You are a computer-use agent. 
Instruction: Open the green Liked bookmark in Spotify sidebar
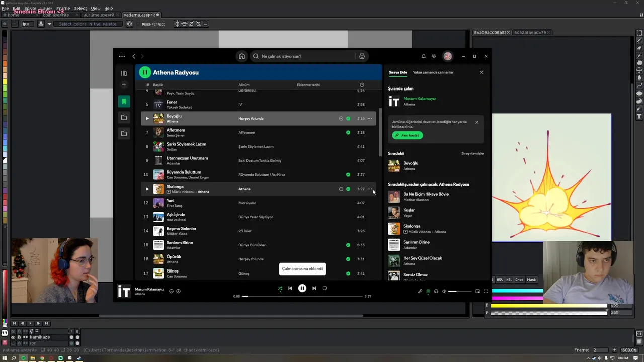124,102
